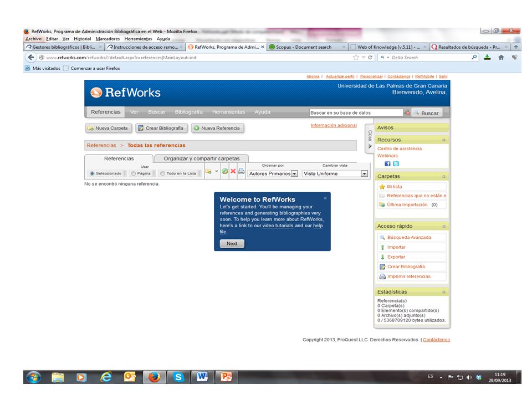Click the reload page icon
532x399 pixels.
(x=370, y=57)
